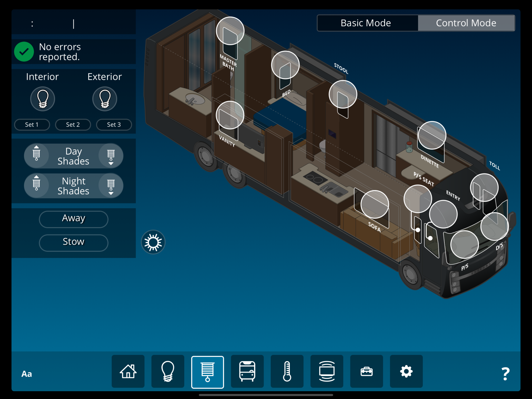Click the sun brightness icon
The width and height of the screenshot is (532, 399).
pos(153,242)
